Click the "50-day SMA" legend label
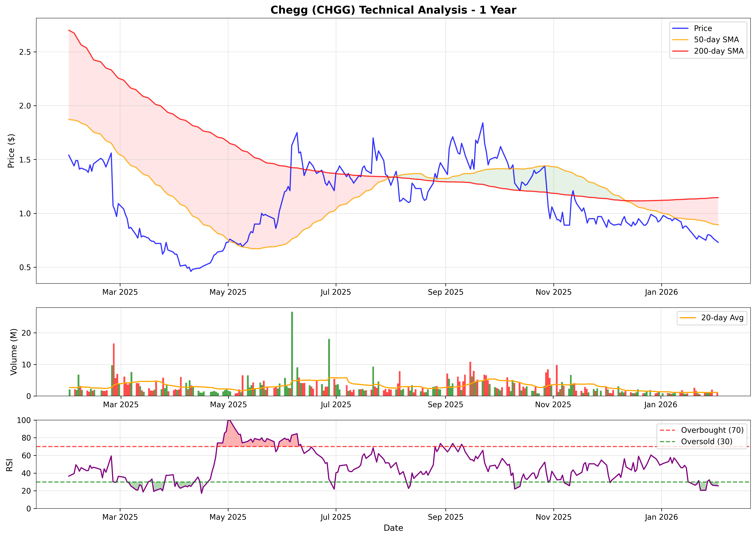Viewport: 756px width, 538px height. tap(716, 40)
